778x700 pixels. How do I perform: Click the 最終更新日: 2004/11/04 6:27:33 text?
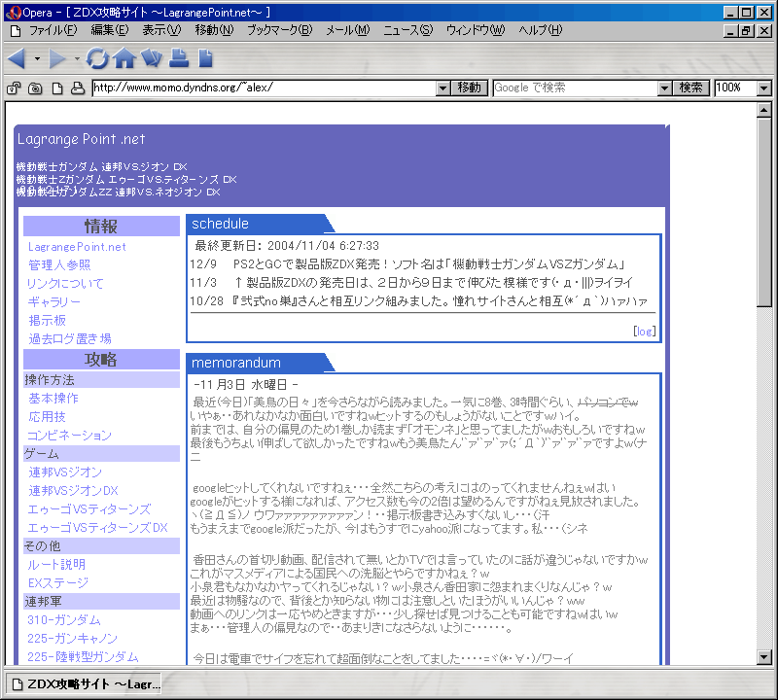[287, 246]
